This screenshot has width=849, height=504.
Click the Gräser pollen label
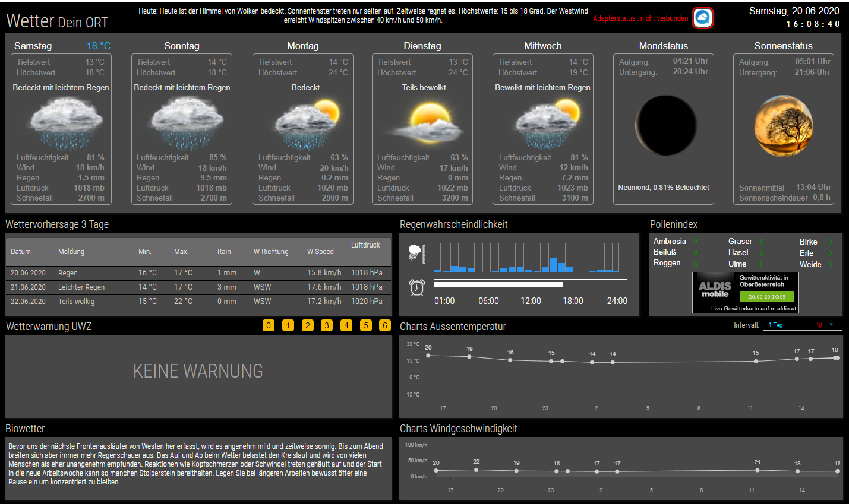point(740,242)
